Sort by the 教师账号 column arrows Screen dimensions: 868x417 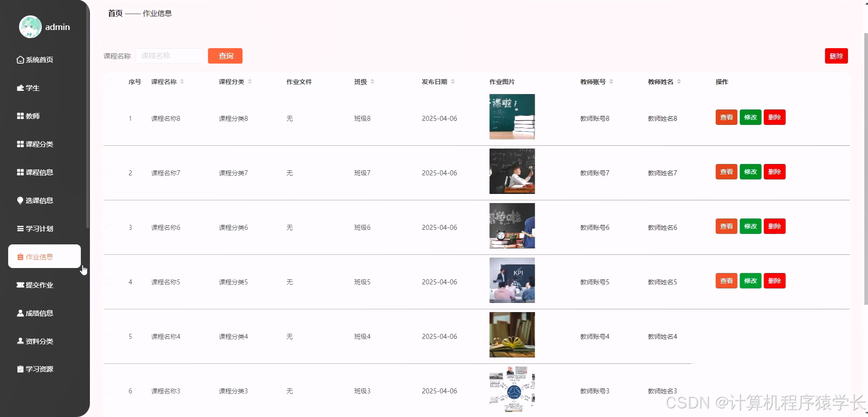tap(611, 82)
